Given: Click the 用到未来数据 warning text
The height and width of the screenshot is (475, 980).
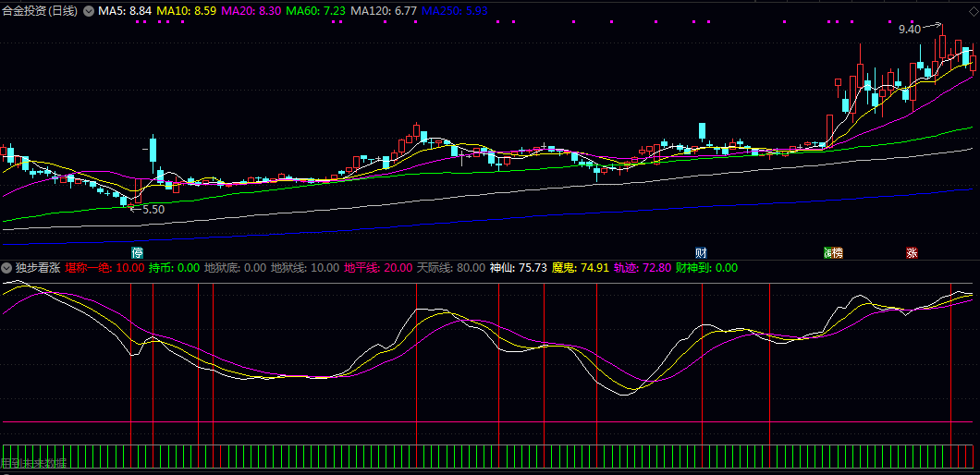Looking at the screenshot, I should coord(34,463).
